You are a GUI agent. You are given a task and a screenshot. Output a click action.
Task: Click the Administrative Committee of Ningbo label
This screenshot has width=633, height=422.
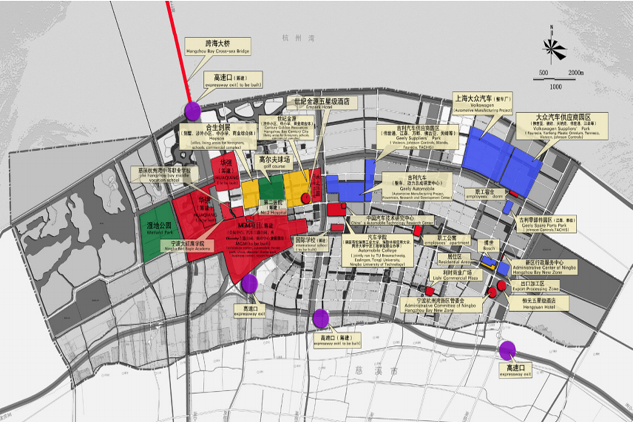tap(441, 305)
